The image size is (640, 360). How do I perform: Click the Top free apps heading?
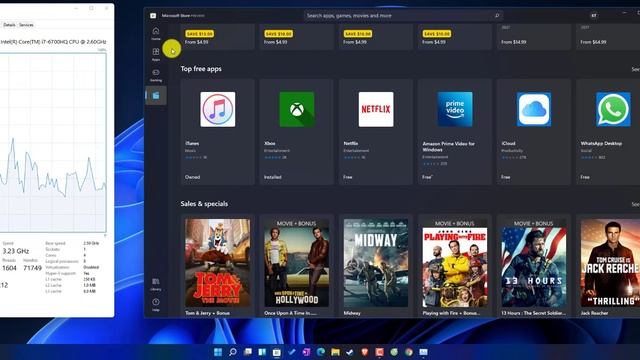[x=201, y=69]
